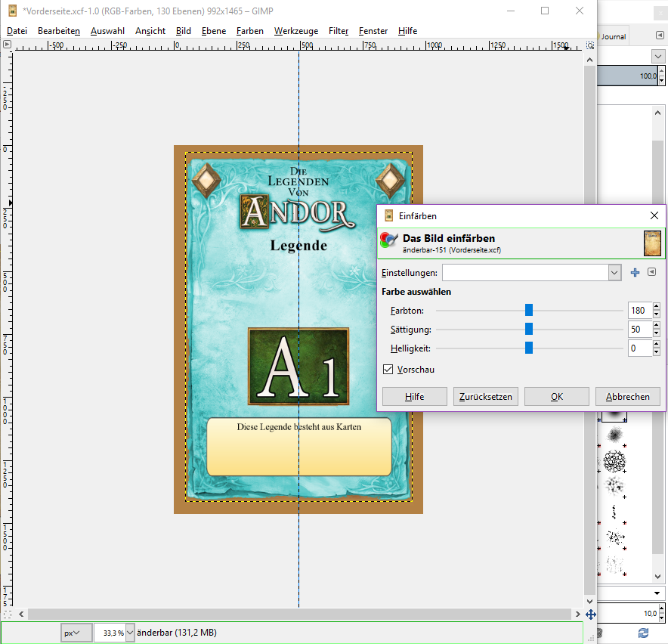This screenshot has width=668, height=644.
Task: Decrease the Helligkeit value with the down arrow
Action: pos(656,351)
